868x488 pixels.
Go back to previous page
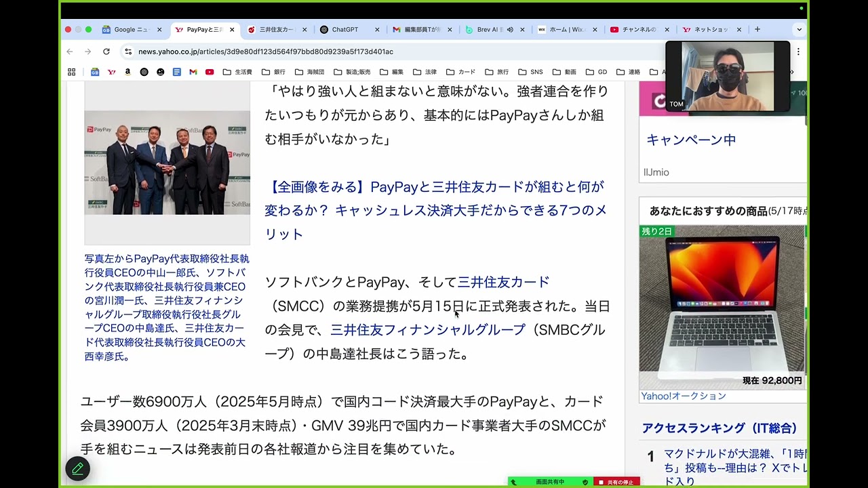coord(69,52)
